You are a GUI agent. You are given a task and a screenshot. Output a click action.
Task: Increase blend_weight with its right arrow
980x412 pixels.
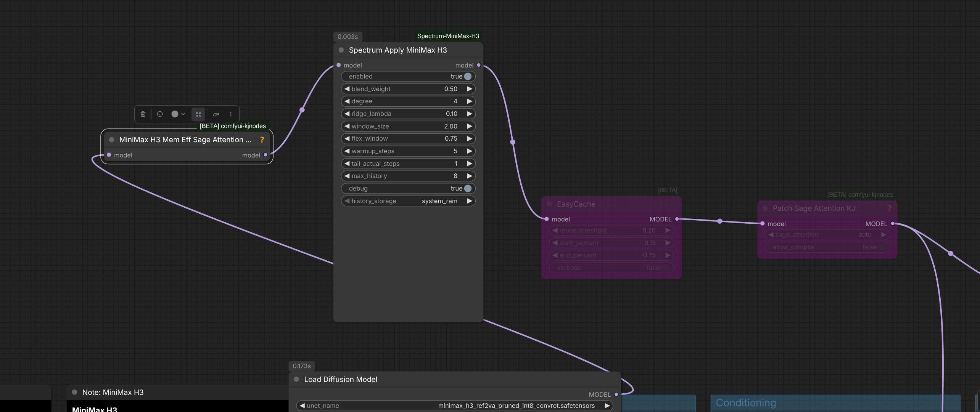pos(470,89)
